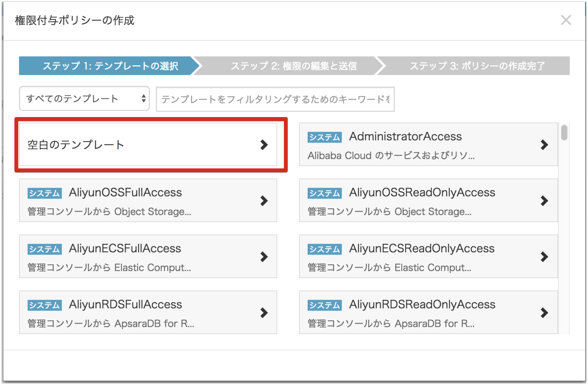The width and height of the screenshot is (588, 385).
Task: Open the すべてのテンプレート dropdown
Action: (84, 98)
